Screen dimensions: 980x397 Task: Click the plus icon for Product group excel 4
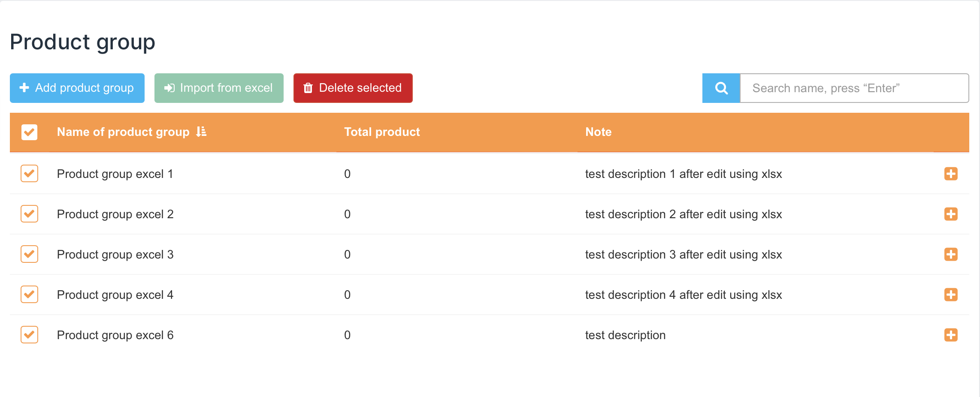[x=951, y=295]
